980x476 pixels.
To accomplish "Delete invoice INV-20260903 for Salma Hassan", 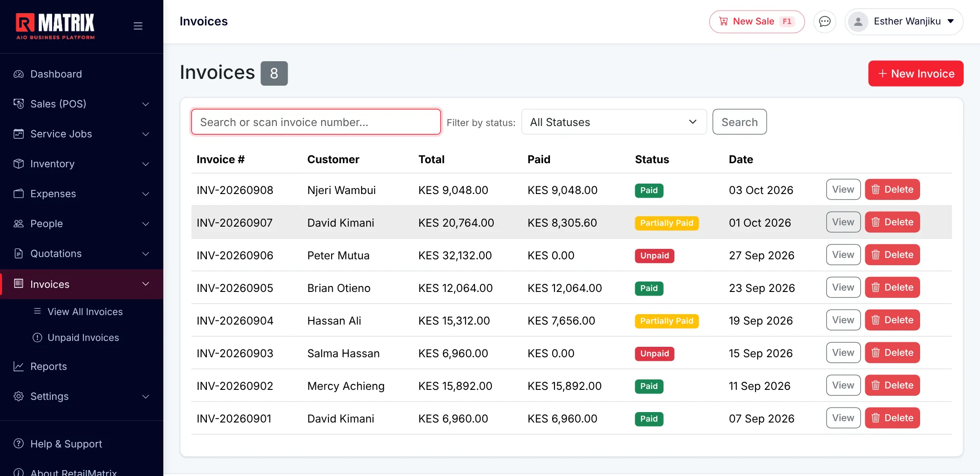I will pyautogui.click(x=892, y=353).
